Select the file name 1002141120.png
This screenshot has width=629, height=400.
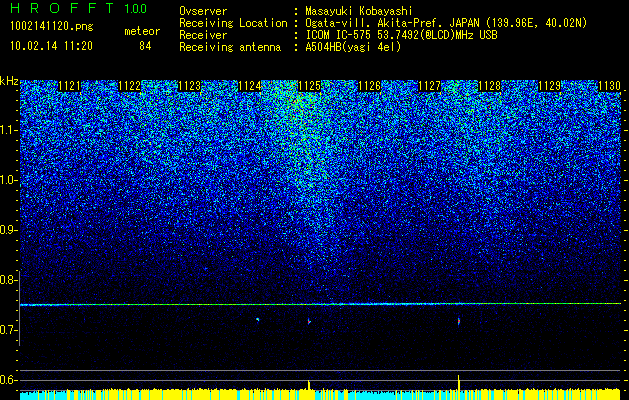pyautogui.click(x=51, y=27)
